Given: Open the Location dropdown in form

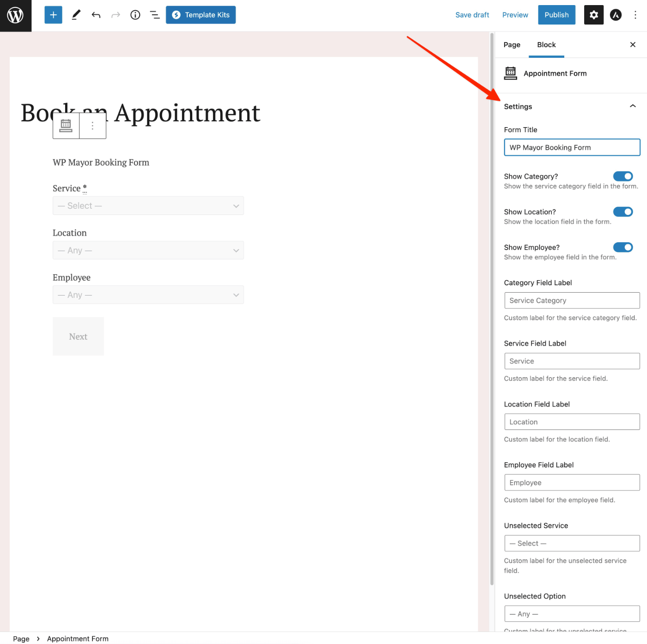Looking at the screenshot, I should pyautogui.click(x=148, y=250).
